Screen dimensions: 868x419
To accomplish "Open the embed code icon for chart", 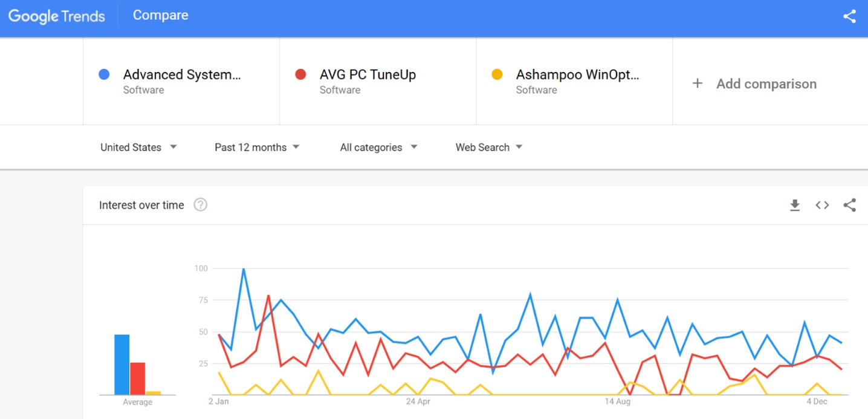I will pos(822,206).
